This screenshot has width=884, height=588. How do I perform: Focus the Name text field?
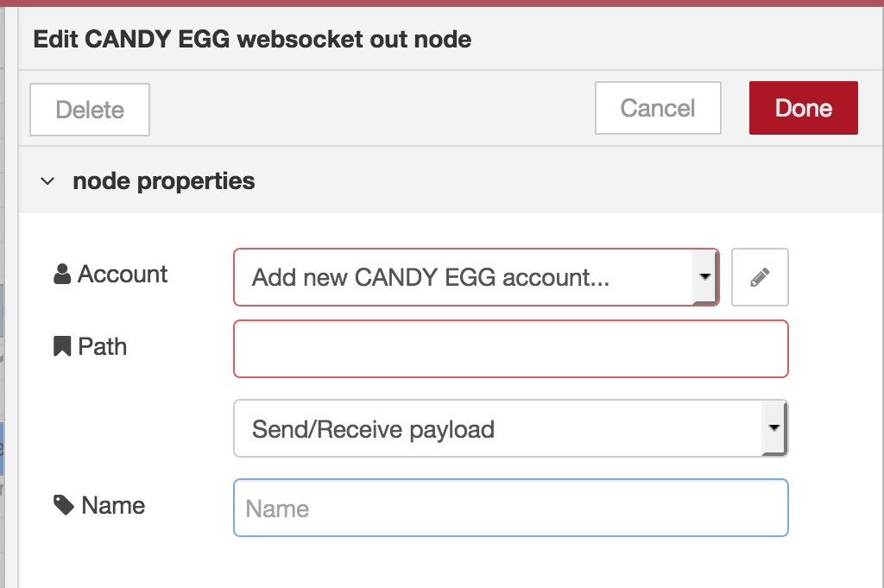click(x=511, y=508)
